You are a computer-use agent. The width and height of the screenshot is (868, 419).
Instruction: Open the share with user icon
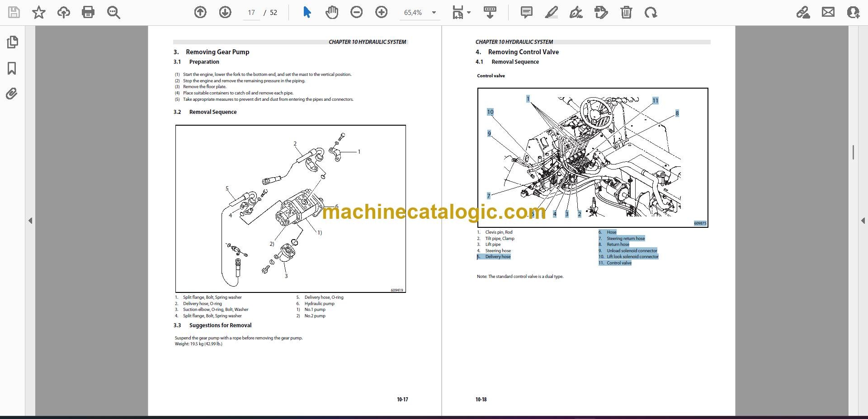(x=853, y=12)
